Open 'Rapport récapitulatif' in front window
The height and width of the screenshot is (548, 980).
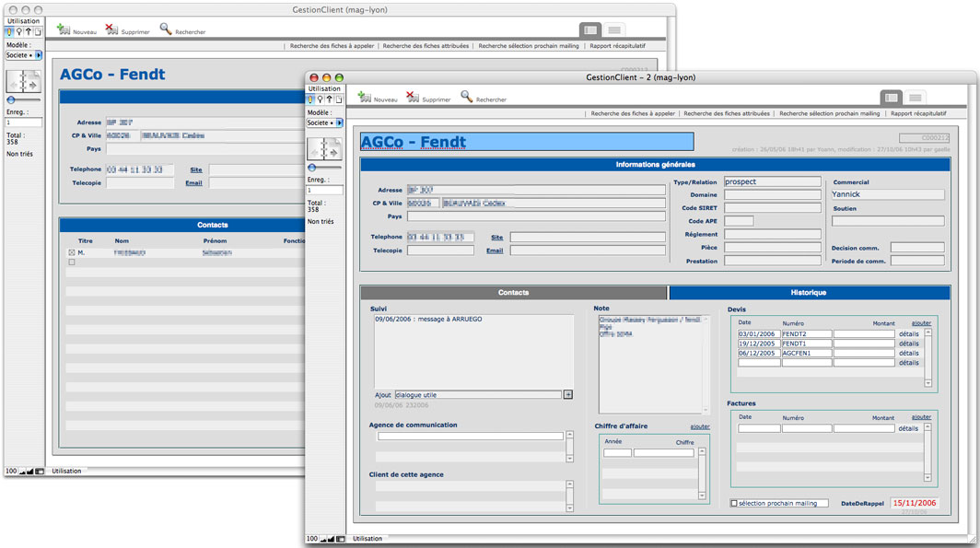tap(919, 113)
